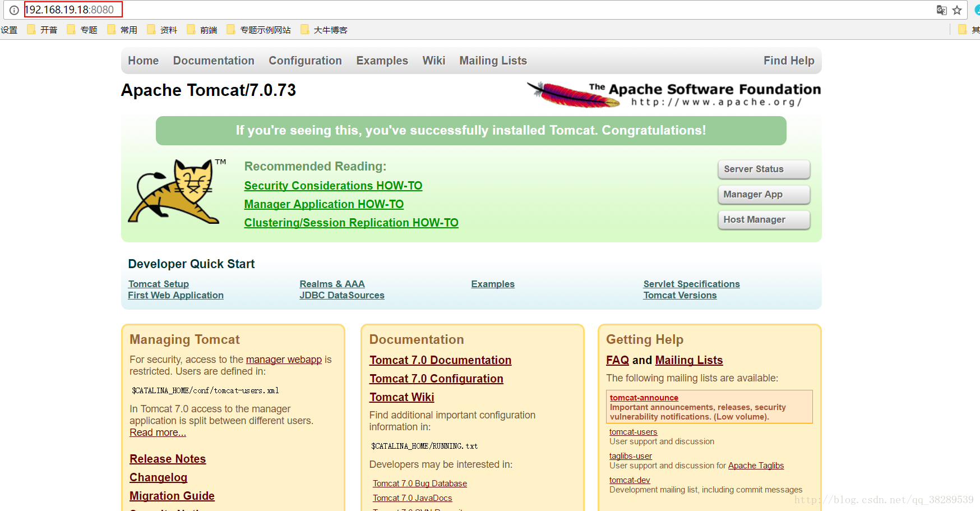Open Tomcat 7.0 JavaDocs link
This screenshot has width=980, height=511.
click(x=412, y=498)
